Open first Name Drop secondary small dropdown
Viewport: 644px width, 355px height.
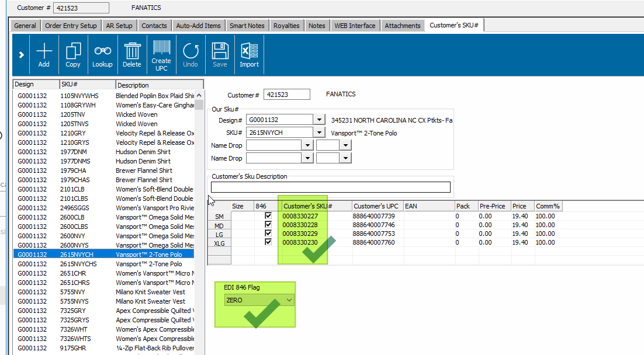[345, 145]
